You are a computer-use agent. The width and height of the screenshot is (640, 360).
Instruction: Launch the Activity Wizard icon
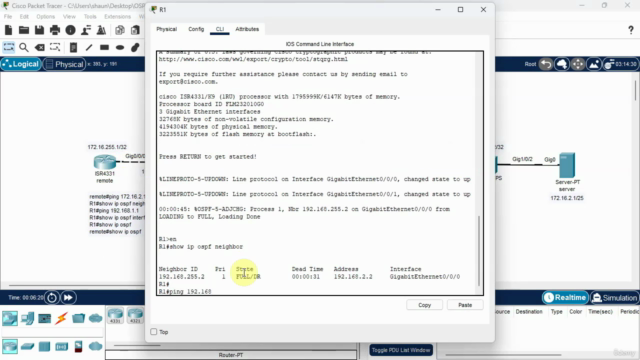(101, 30)
